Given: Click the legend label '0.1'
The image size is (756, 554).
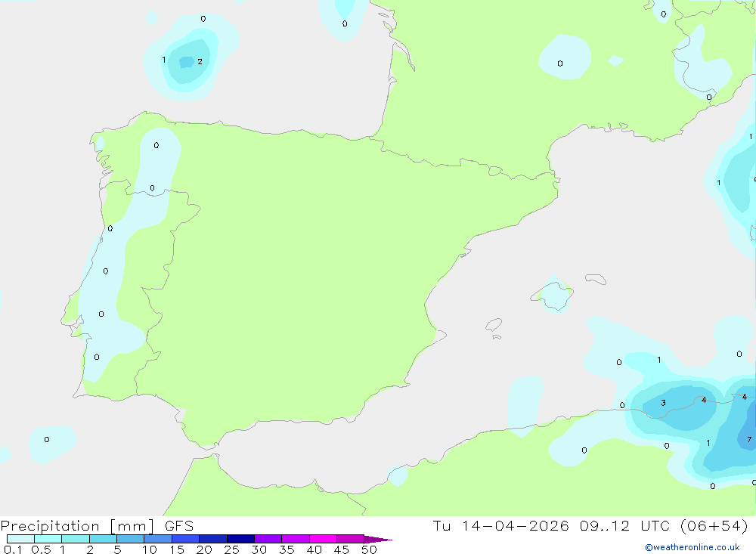Looking at the screenshot, I should click(13, 549).
